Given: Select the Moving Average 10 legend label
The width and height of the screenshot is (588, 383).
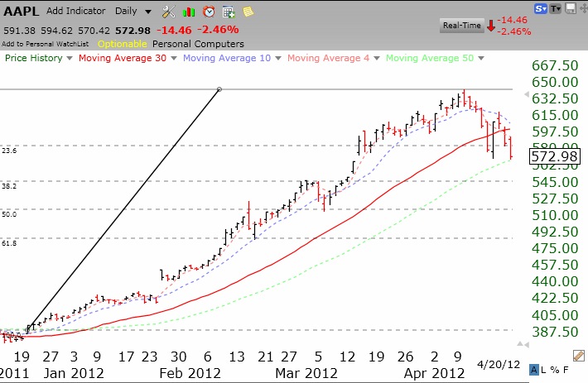Looking at the screenshot, I should (226, 58).
